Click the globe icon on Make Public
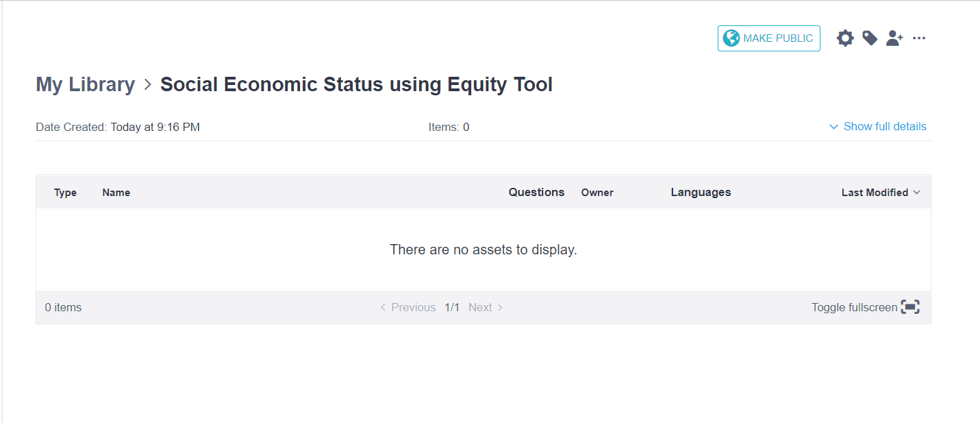The height and width of the screenshot is (423, 980). tap(731, 38)
